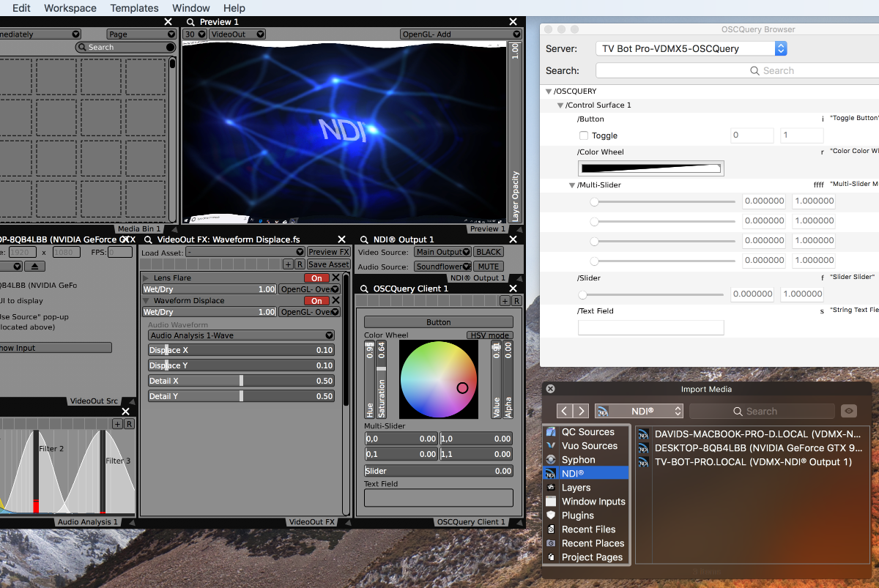Open QC Sources in Import Media
879x588 pixels.
[x=587, y=432]
